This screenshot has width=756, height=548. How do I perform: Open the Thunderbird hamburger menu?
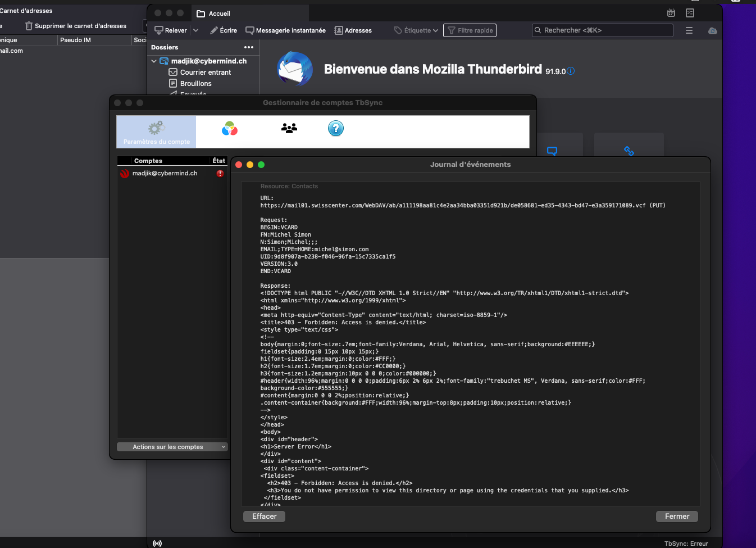pyautogui.click(x=689, y=30)
